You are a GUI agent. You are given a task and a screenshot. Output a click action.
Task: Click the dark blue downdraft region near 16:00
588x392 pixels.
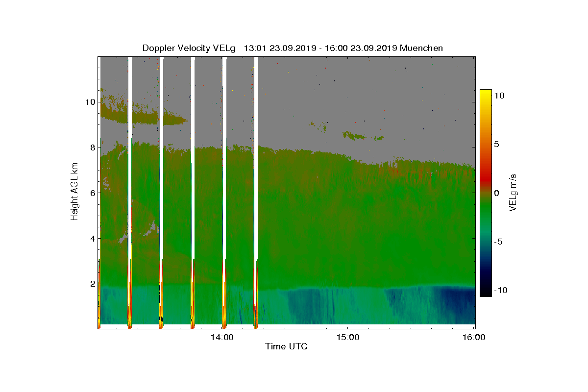coord(457,304)
